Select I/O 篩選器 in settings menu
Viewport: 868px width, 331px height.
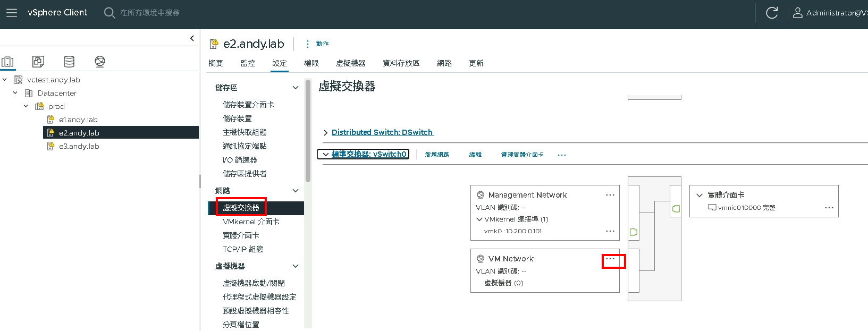point(240,160)
